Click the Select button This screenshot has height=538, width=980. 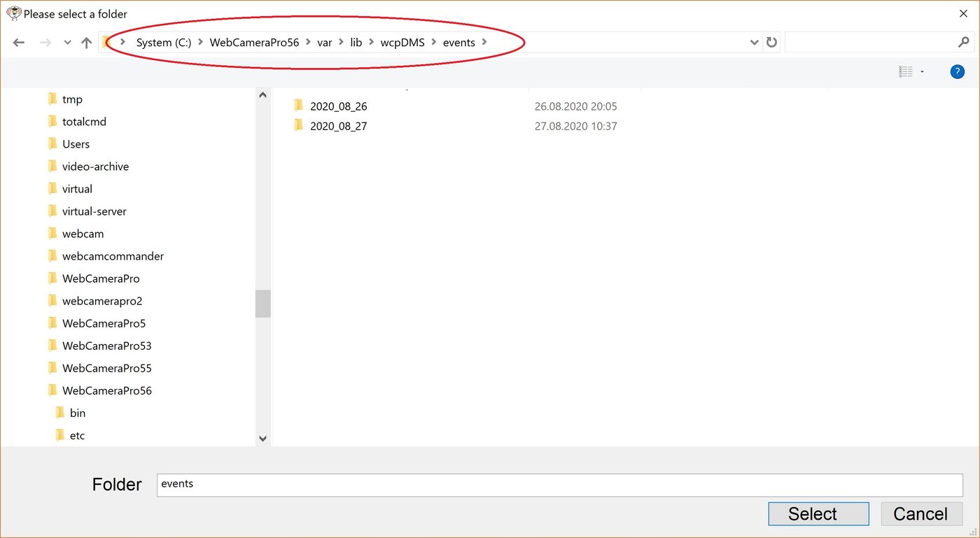point(818,514)
